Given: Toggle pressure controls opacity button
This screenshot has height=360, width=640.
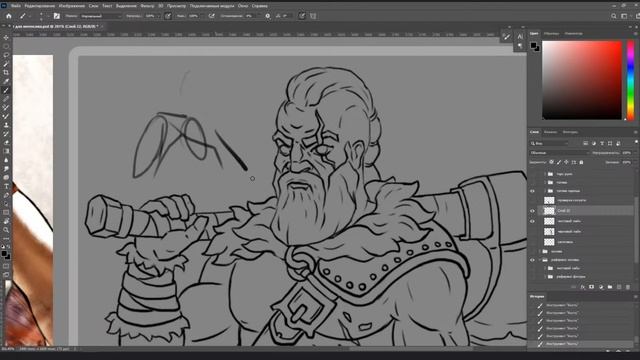Looking at the screenshot, I should pos(168,16).
